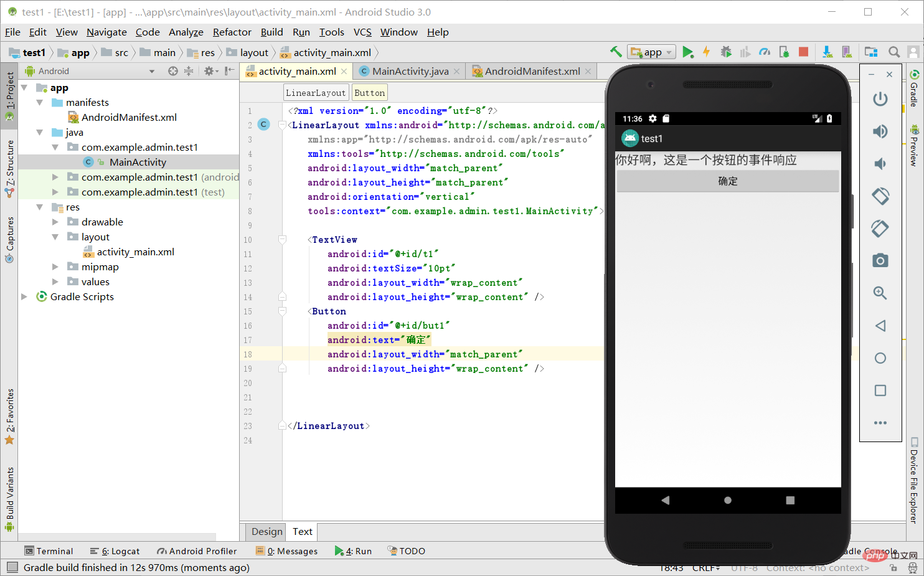Viewport: 924px width, 576px height.
Task: Open the Preview side panel
Action: pyautogui.click(x=915, y=148)
